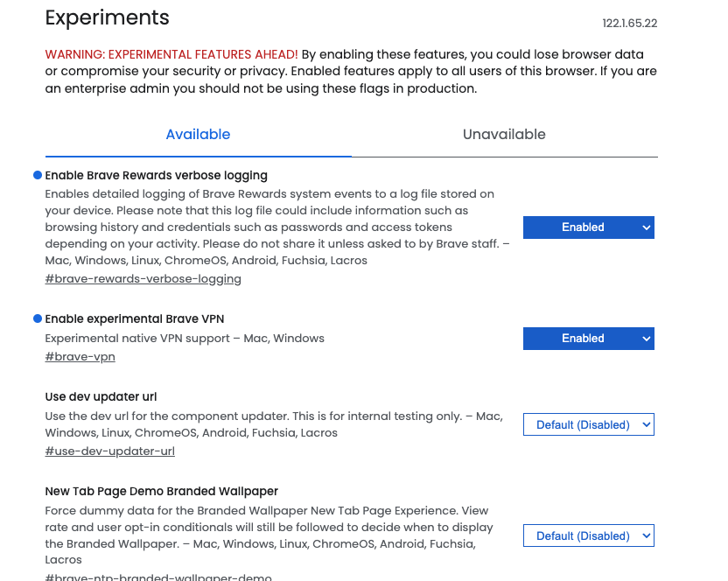Click the New Tab Page Demo Branded Wallpaper title

point(162,492)
